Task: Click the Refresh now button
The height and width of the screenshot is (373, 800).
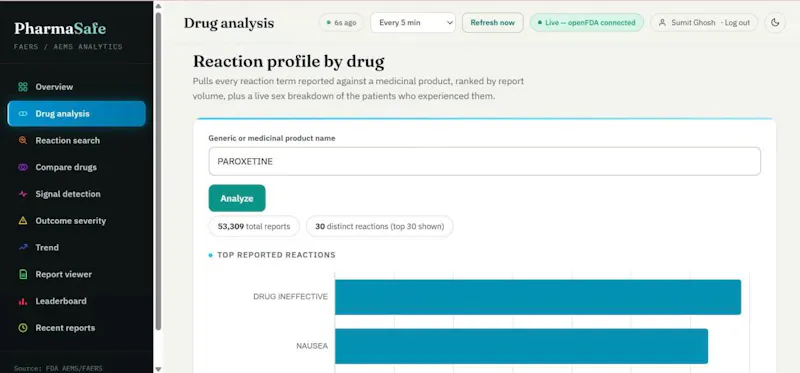Action: (x=492, y=22)
